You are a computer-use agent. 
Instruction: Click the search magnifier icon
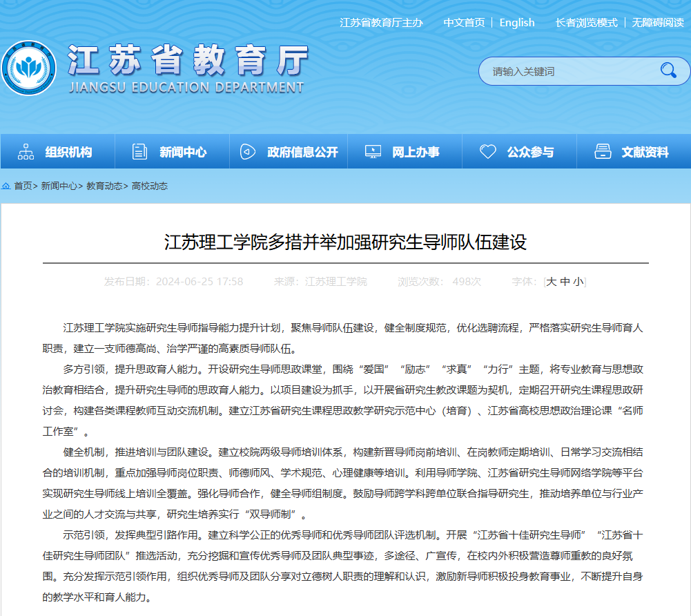click(x=668, y=70)
